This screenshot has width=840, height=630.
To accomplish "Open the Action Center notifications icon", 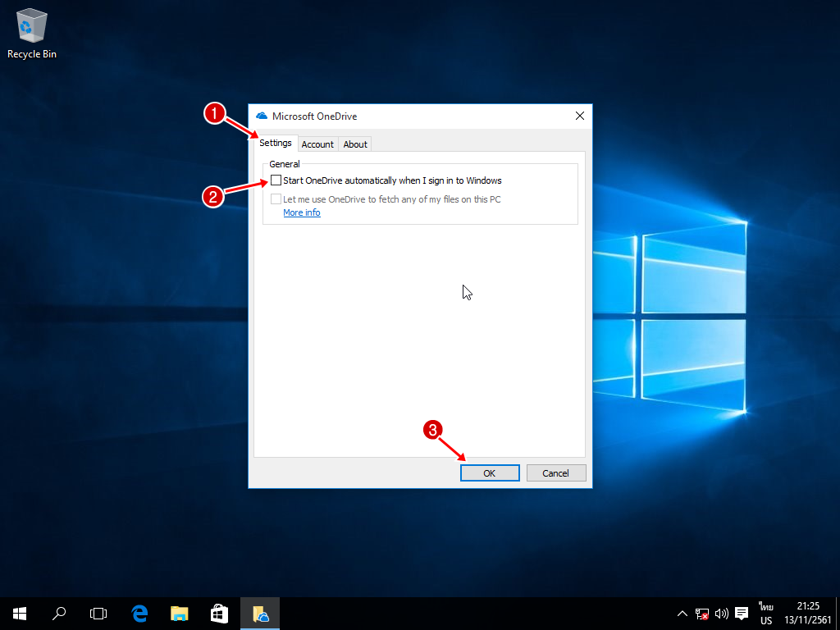I will tap(742, 613).
